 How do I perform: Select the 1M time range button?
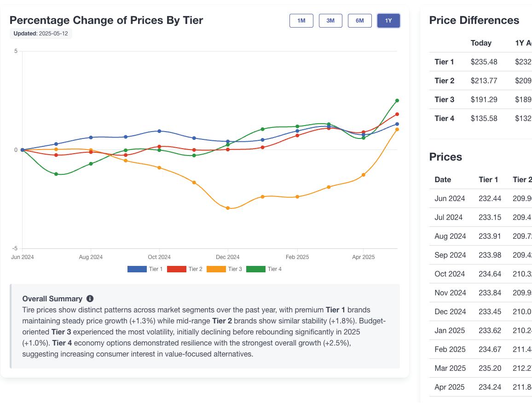tap(301, 21)
